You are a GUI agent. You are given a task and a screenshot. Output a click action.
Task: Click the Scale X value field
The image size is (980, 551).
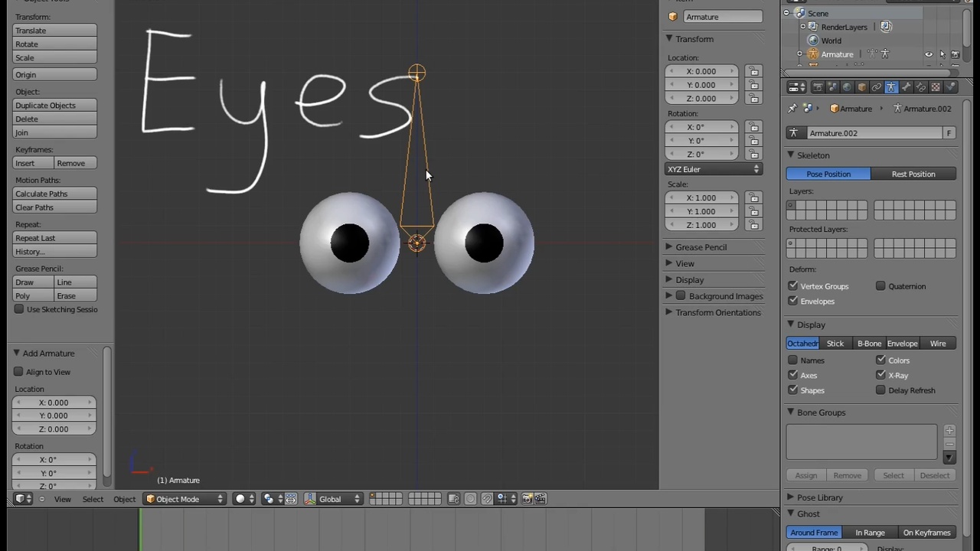(x=701, y=197)
